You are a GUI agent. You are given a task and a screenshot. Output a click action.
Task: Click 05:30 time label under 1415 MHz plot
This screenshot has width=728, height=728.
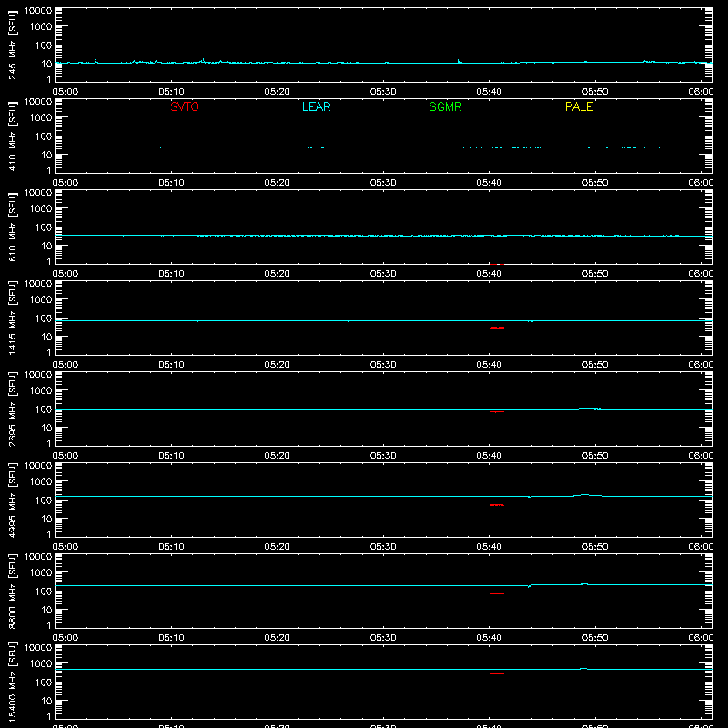coord(383,365)
